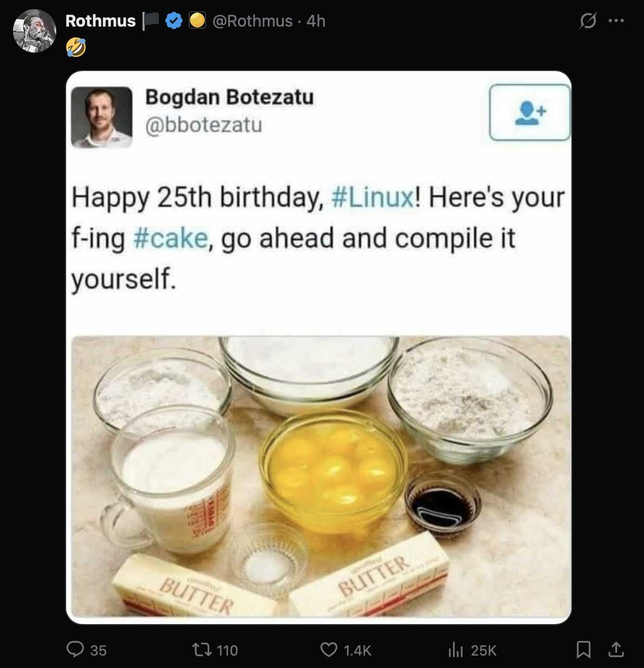644x668 pixels.
Task: View analytics showing 25K views
Action: pos(472,650)
